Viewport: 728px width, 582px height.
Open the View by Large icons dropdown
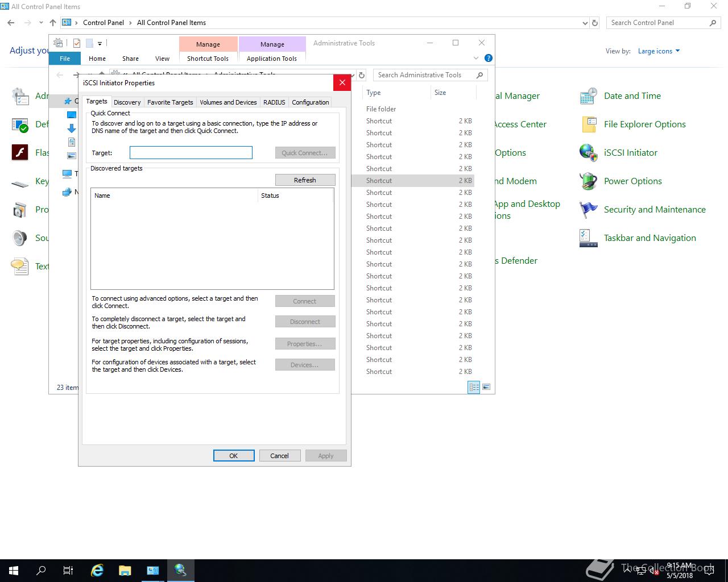click(659, 51)
